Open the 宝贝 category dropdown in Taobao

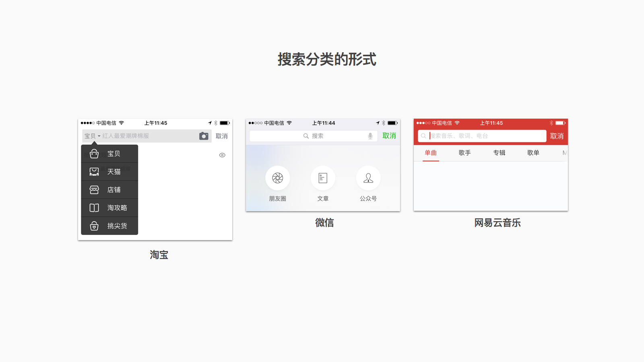click(93, 136)
